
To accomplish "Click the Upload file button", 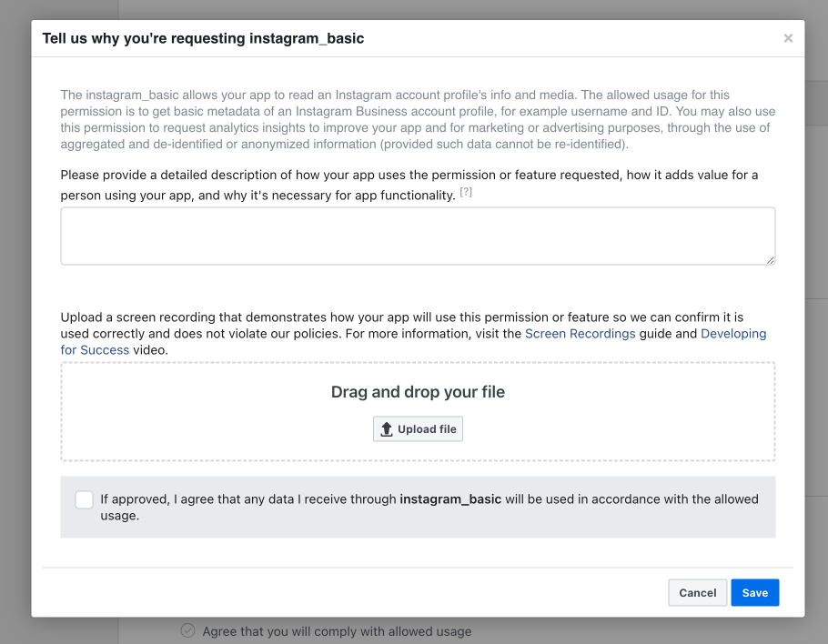I will [x=418, y=428].
